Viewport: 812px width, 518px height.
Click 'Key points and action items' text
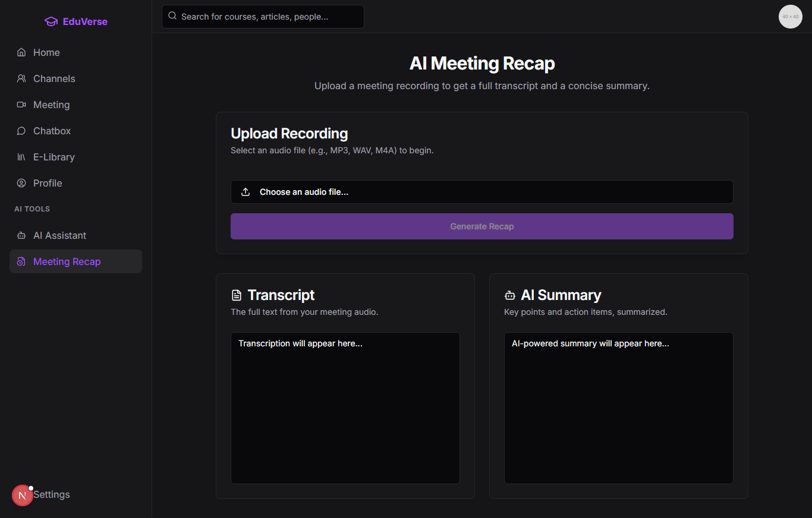(586, 312)
